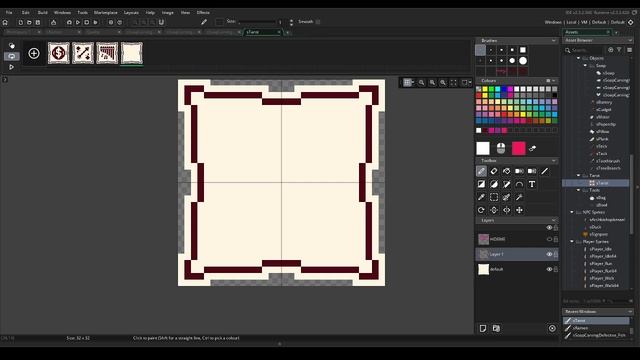Viewport: 640px width, 360px height.
Task: Open the Marketplace menu
Action: tap(106, 13)
